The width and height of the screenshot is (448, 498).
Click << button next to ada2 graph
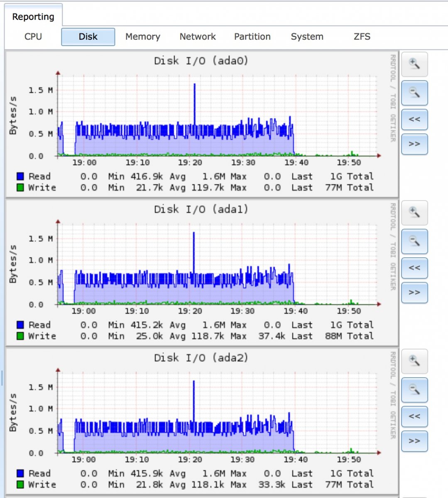pos(414,417)
